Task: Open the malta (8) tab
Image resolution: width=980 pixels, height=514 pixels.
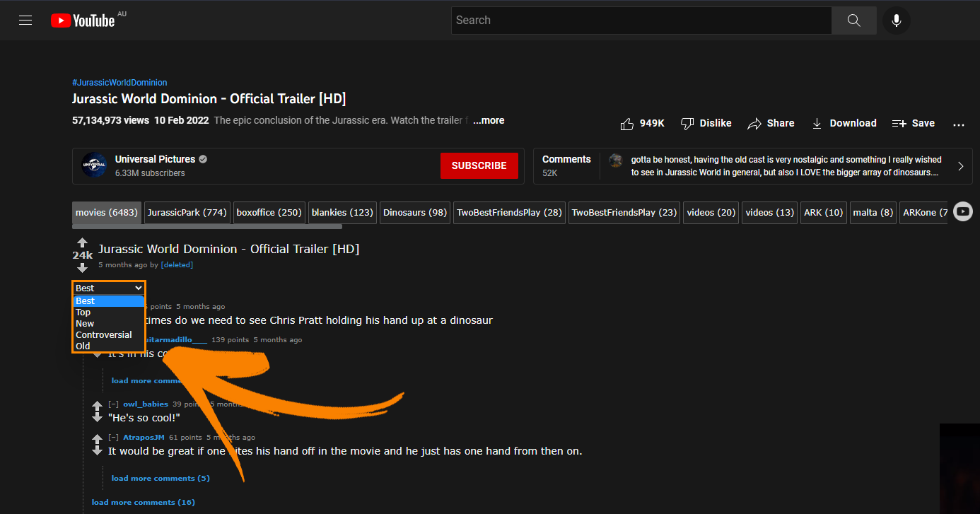Action: 873,213
